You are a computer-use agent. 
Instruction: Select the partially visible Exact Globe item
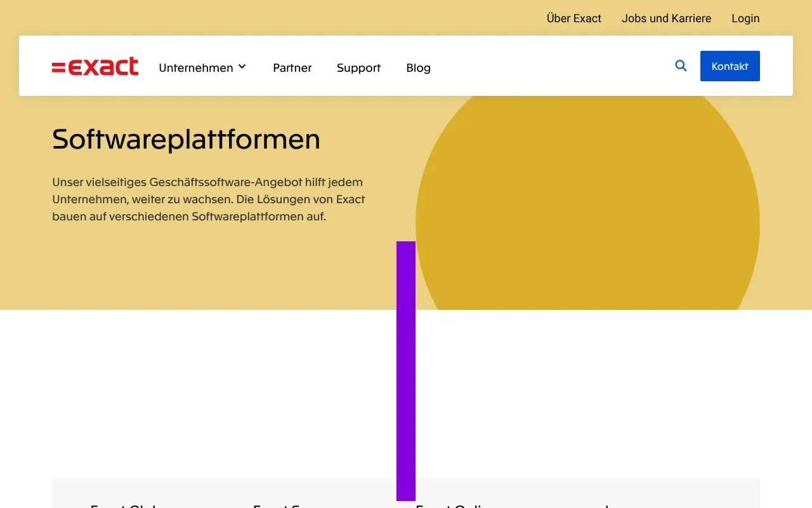124,505
